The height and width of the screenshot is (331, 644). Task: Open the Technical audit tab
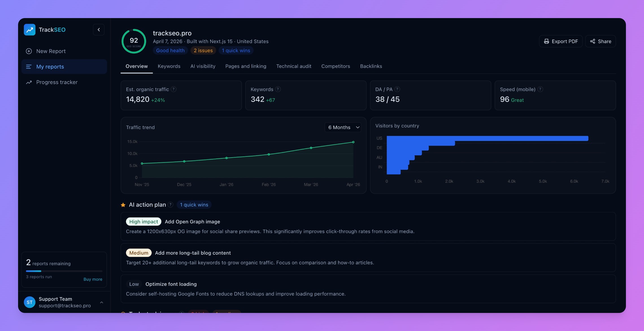coord(293,66)
